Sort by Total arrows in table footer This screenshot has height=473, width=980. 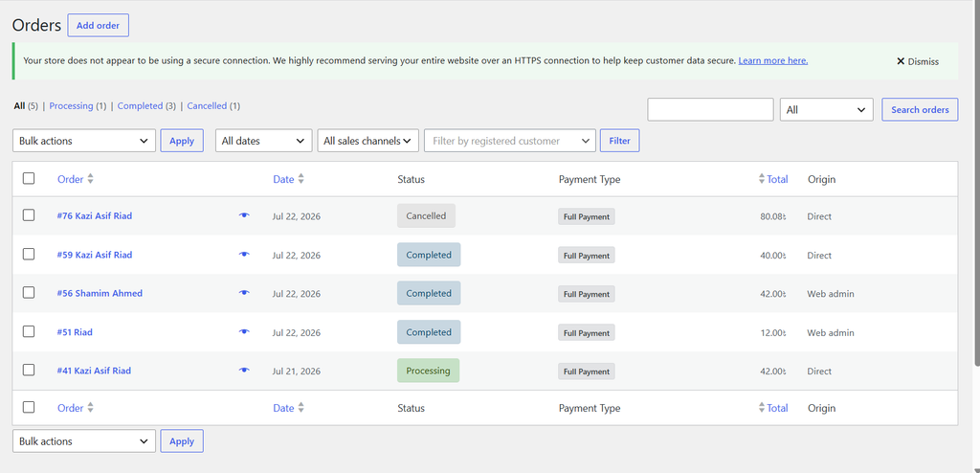click(x=761, y=408)
